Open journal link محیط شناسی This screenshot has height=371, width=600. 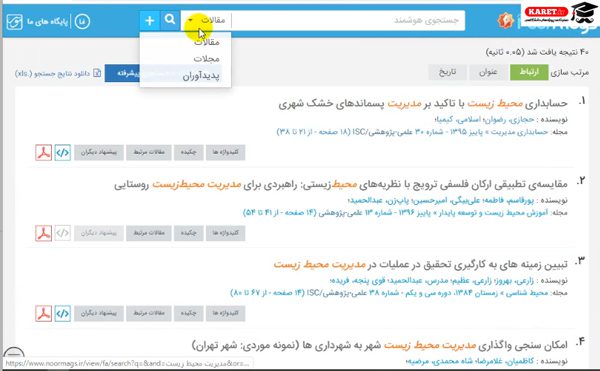pos(528,293)
